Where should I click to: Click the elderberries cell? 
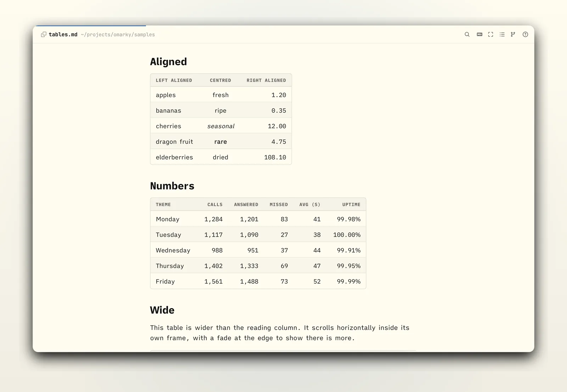click(x=174, y=157)
